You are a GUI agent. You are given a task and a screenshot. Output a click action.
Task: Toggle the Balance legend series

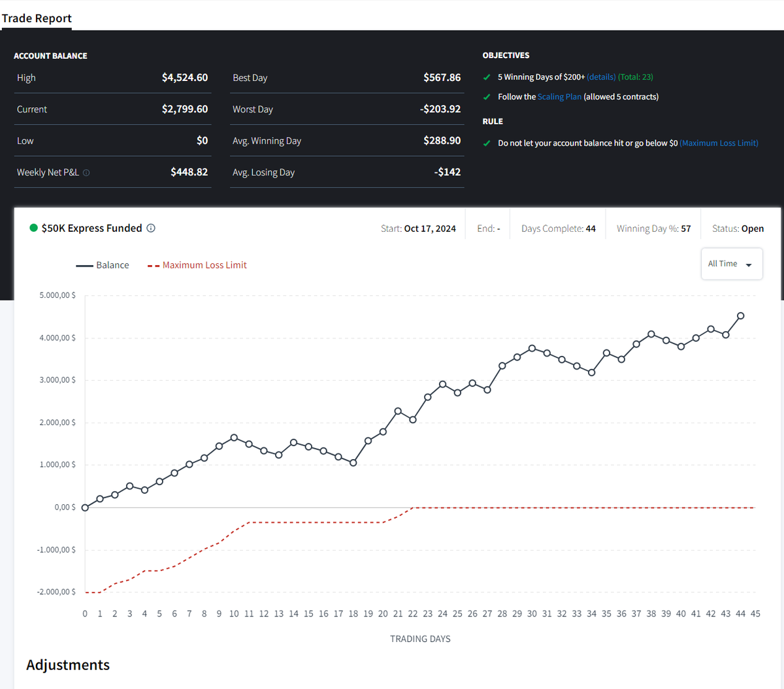[103, 265]
